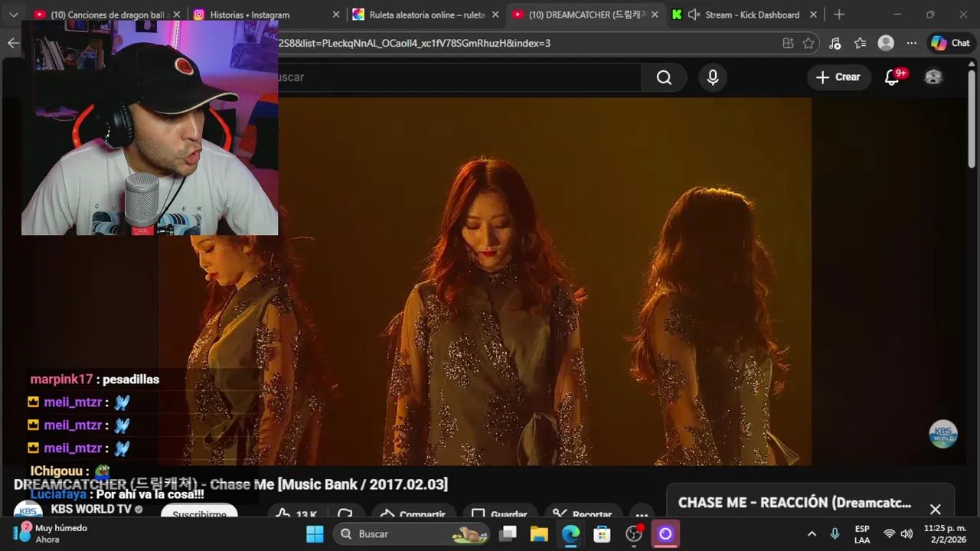This screenshot has width=980, height=551.
Task: Open the tab actions dropdown arrow
Action: pyautogui.click(x=13, y=15)
